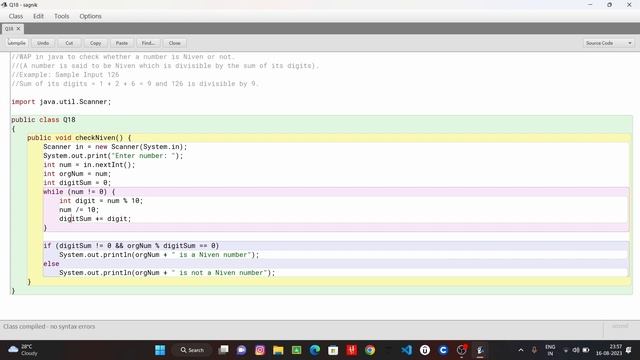Click the Undo toolbar button
Image resolution: width=640 pixels, height=360 pixels.
pos(43,43)
